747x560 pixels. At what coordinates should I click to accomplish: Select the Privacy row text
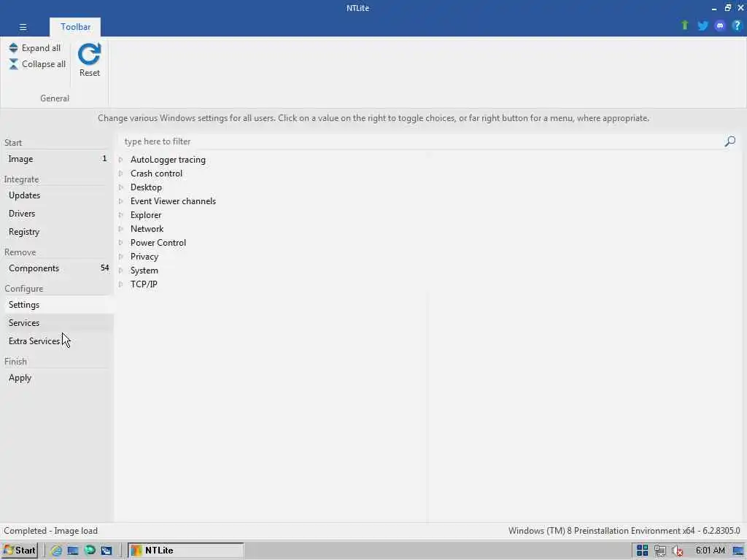(x=144, y=256)
